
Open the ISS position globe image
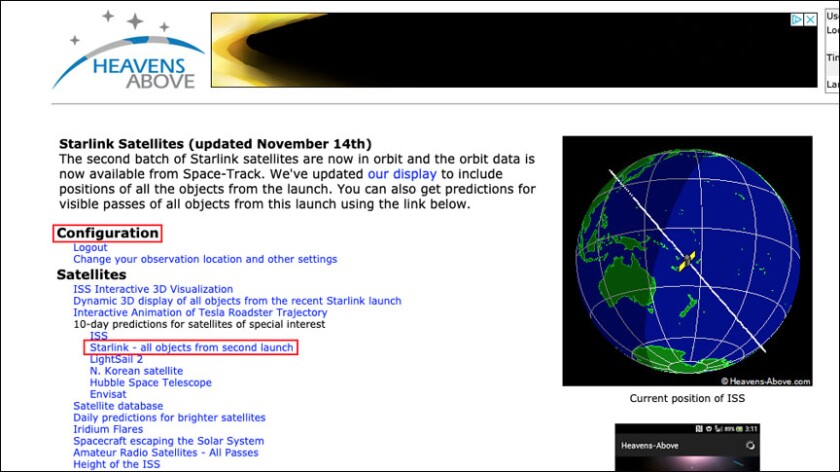(x=686, y=261)
